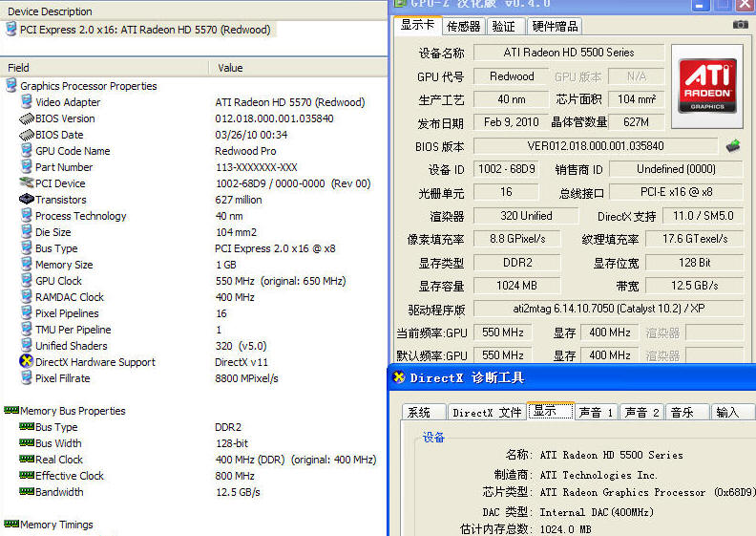756x536 pixels.
Task: Click the 显存类型 field DDR2
Action: pyautogui.click(x=517, y=262)
